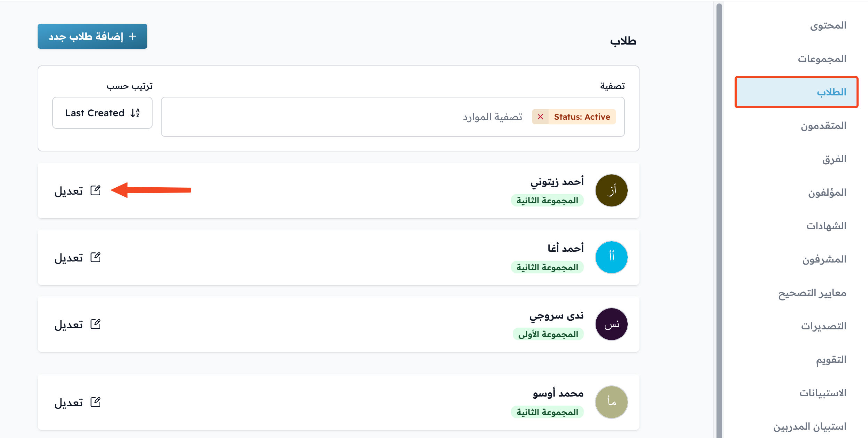Click the edit pencil icon for أحمد زيتوني

(95, 190)
